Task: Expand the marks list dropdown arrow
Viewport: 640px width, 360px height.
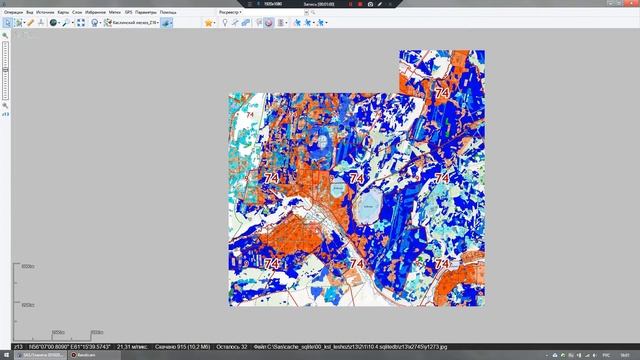Action: pyautogui.click(x=286, y=23)
